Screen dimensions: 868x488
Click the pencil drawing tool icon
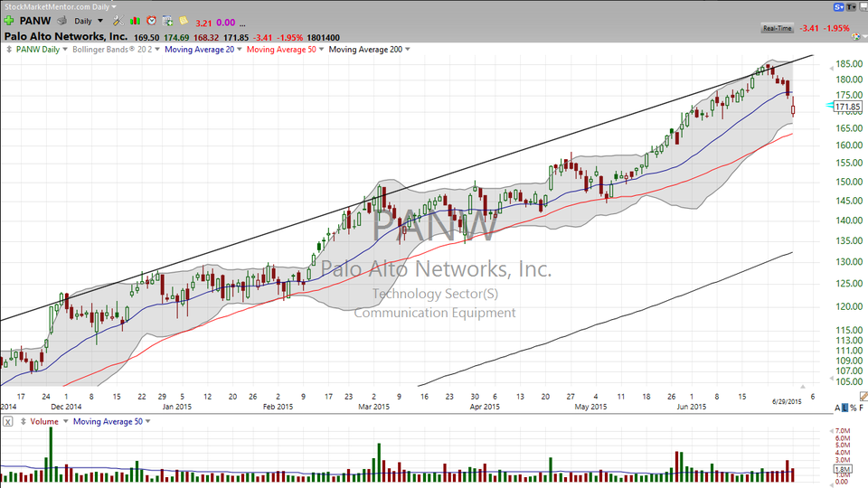(863, 396)
